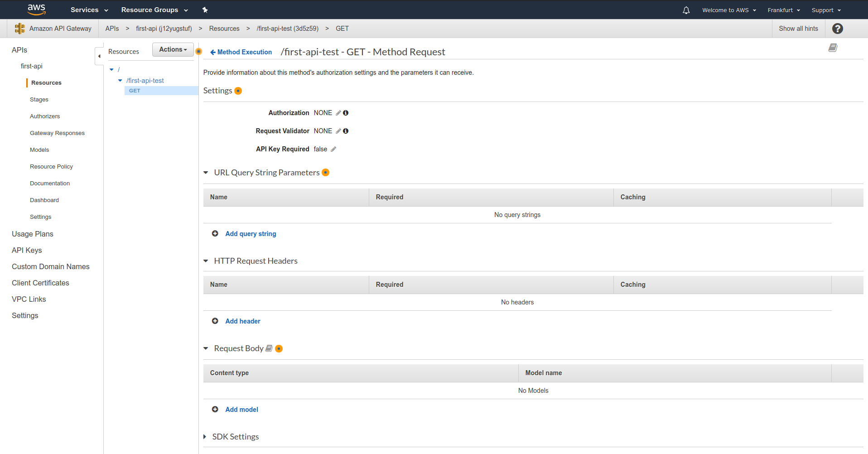Screen dimensions: 868x454
Task: Edit API Key Required with pencil icon
Action: tap(333, 149)
